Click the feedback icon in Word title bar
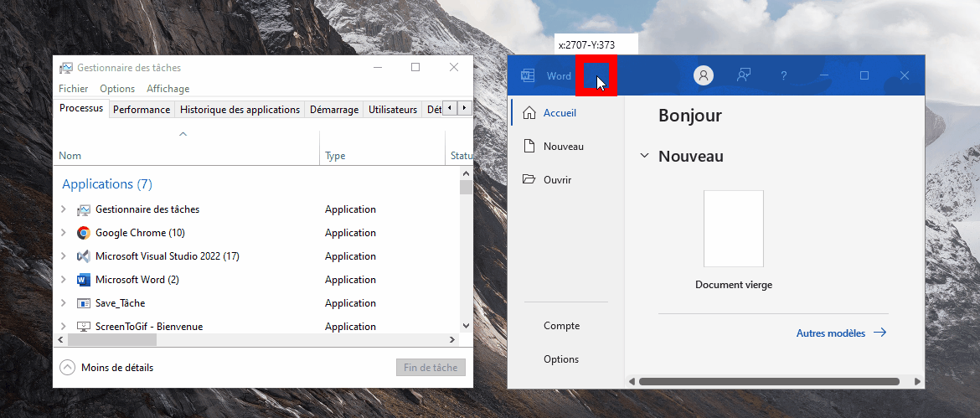Viewport: 980px width, 418px height. pos(743,75)
